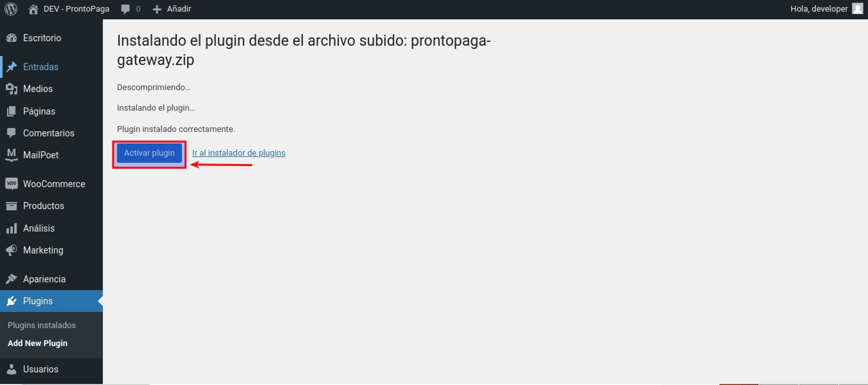
Task: Open the site home icon for DEV - ProntoPaga
Action: (x=33, y=9)
